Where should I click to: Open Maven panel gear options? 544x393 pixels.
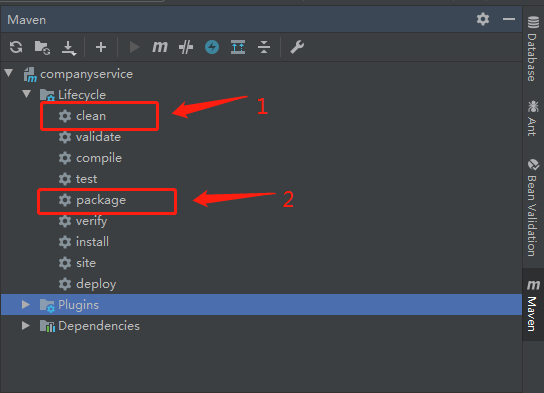(x=483, y=19)
